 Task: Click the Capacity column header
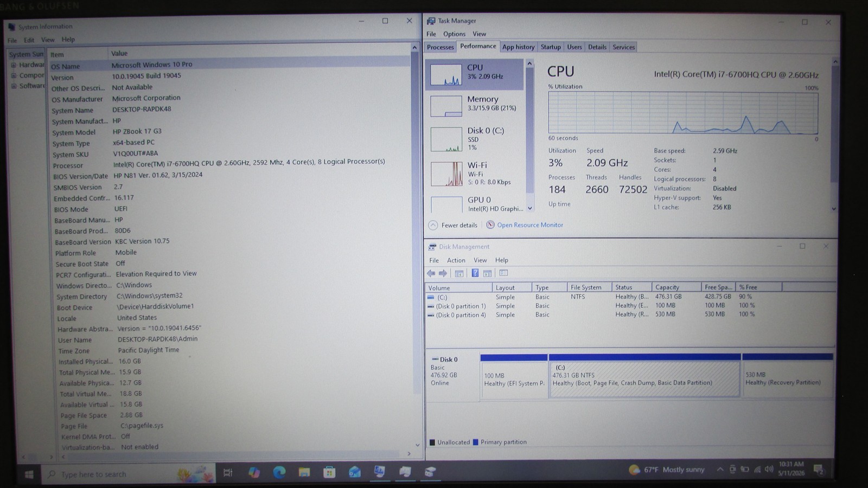point(676,287)
